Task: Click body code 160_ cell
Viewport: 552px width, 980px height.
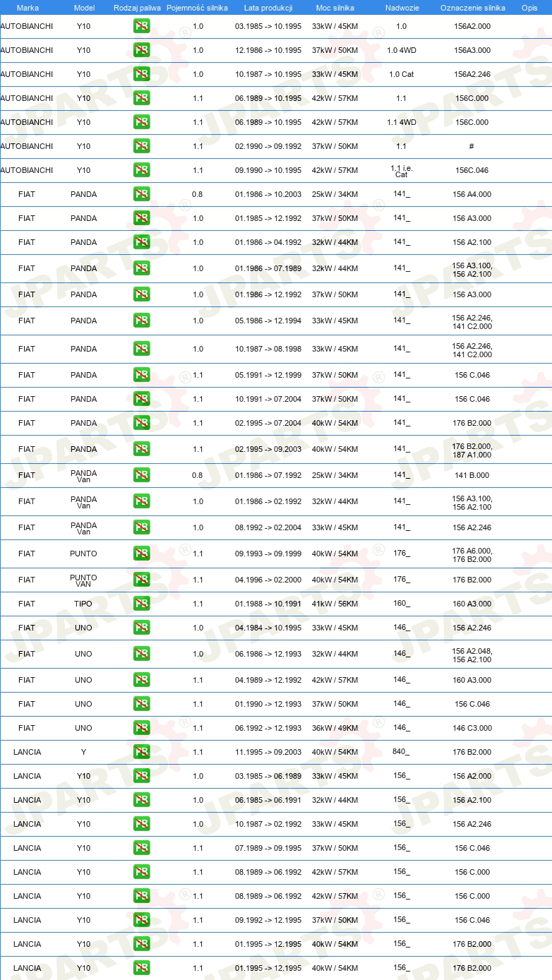Action: (x=402, y=604)
